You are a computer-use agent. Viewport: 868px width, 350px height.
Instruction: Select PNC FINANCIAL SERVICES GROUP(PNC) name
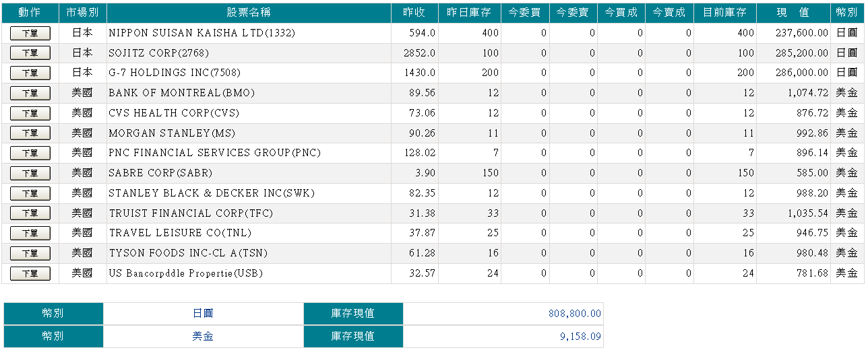pos(214,153)
